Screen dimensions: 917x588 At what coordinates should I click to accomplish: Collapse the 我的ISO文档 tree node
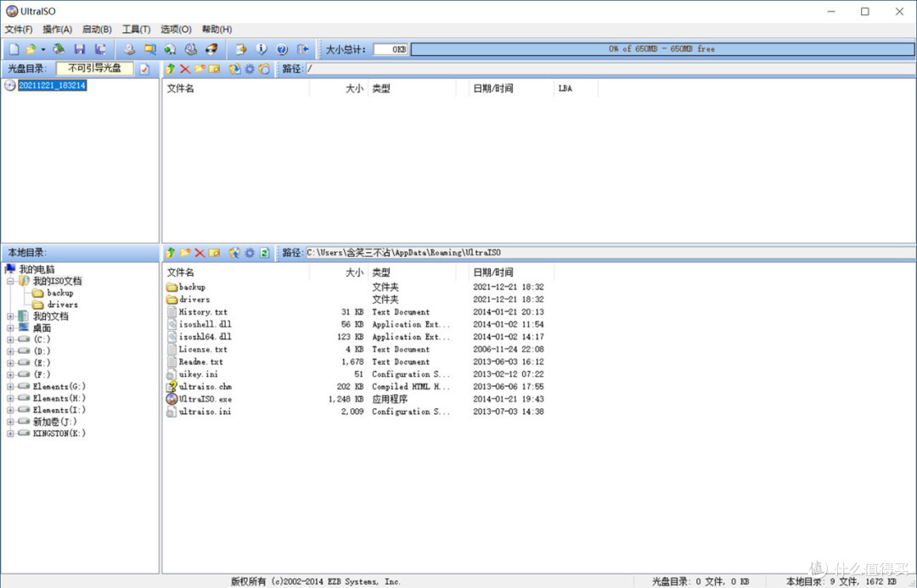[x=10, y=281]
